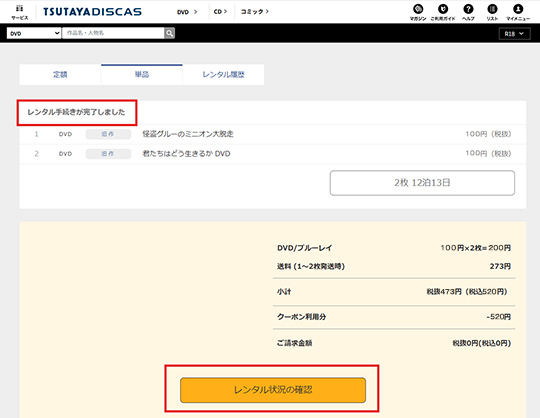This screenshot has width=540, height=418.
Task: Switch to the レンタル履歴 tab
Action: 224,74
